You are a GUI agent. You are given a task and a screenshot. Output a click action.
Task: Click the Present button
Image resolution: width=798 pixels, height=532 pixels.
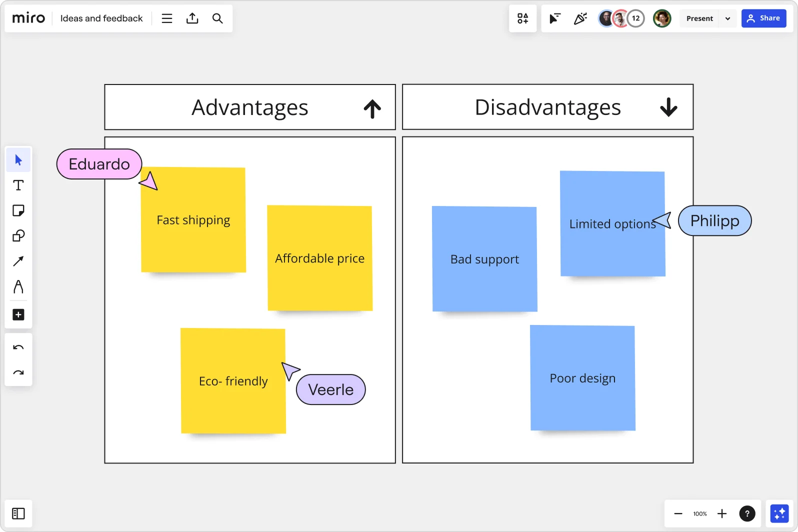[699, 18]
